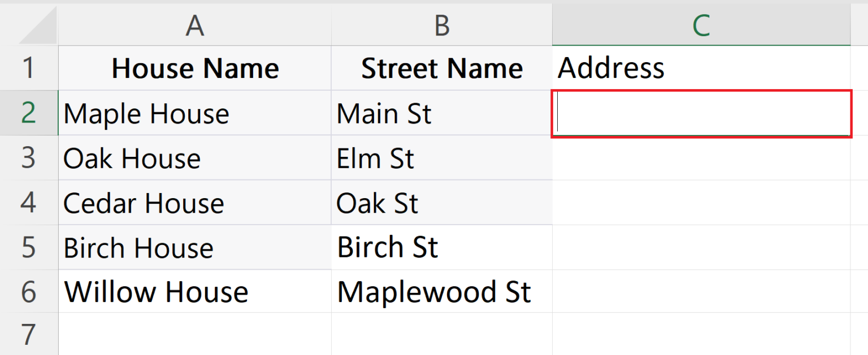Click the Maplewood St cell

(441, 292)
